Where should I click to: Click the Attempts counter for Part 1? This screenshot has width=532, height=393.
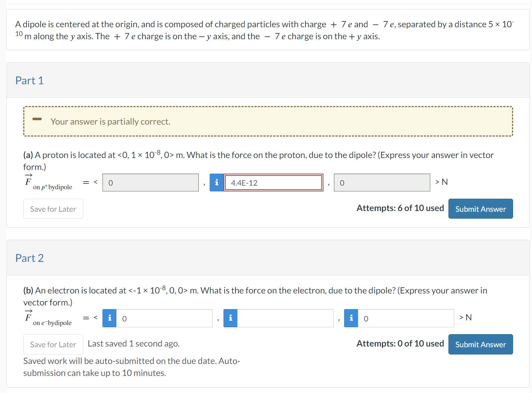coord(400,208)
